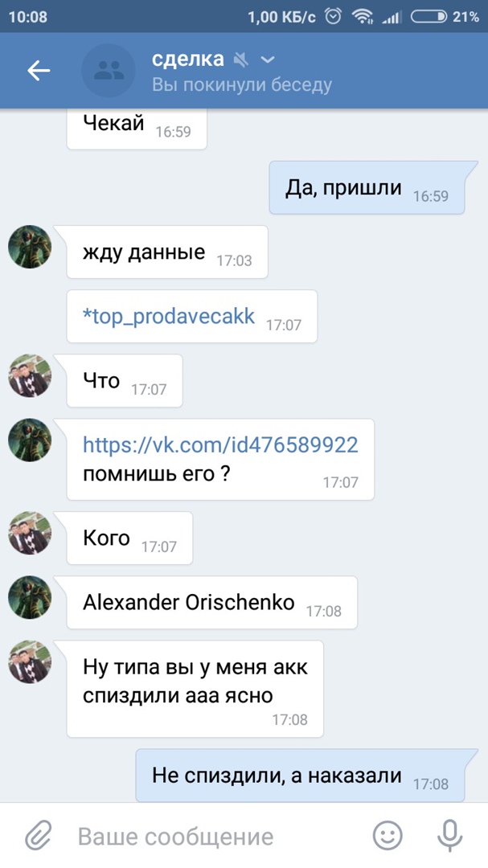
Task: Tap sender avatar beside жду данные
Action: tap(30, 247)
